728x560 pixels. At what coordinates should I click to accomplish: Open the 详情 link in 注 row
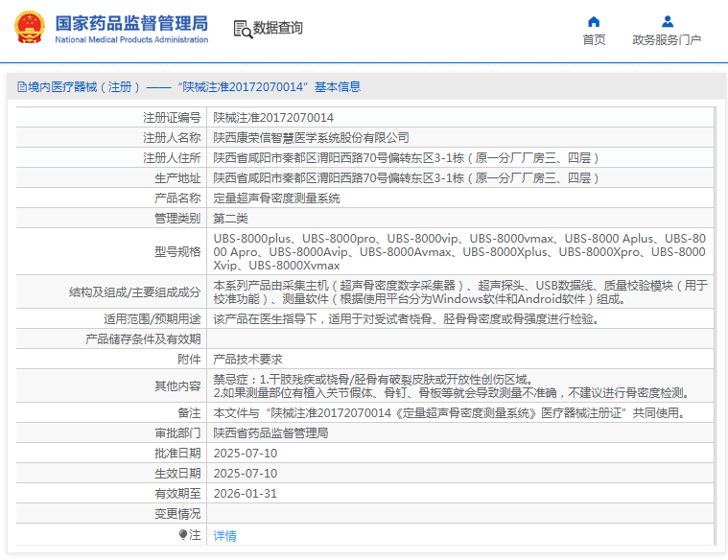[x=224, y=536]
